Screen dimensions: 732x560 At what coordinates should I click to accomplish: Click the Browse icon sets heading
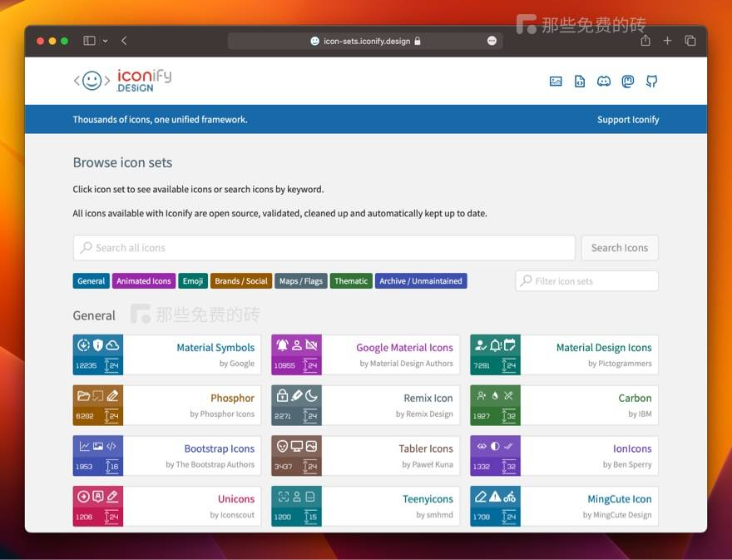click(122, 162)
